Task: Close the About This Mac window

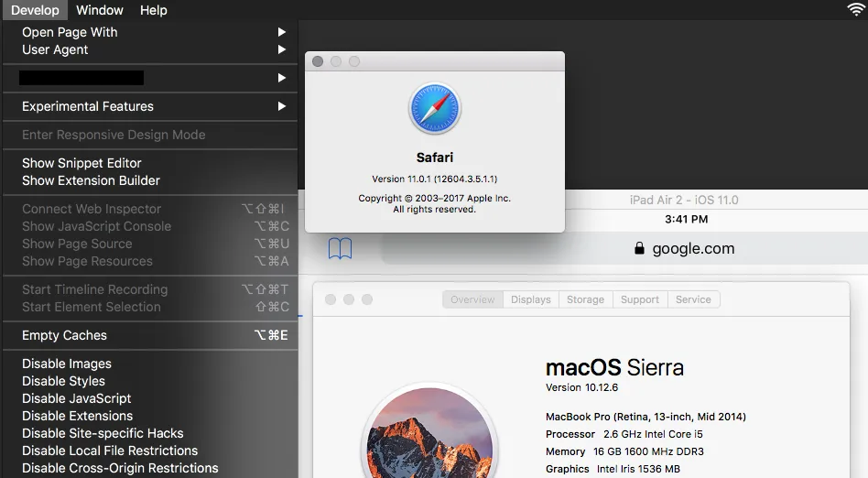Action: [x=331, y=299]
